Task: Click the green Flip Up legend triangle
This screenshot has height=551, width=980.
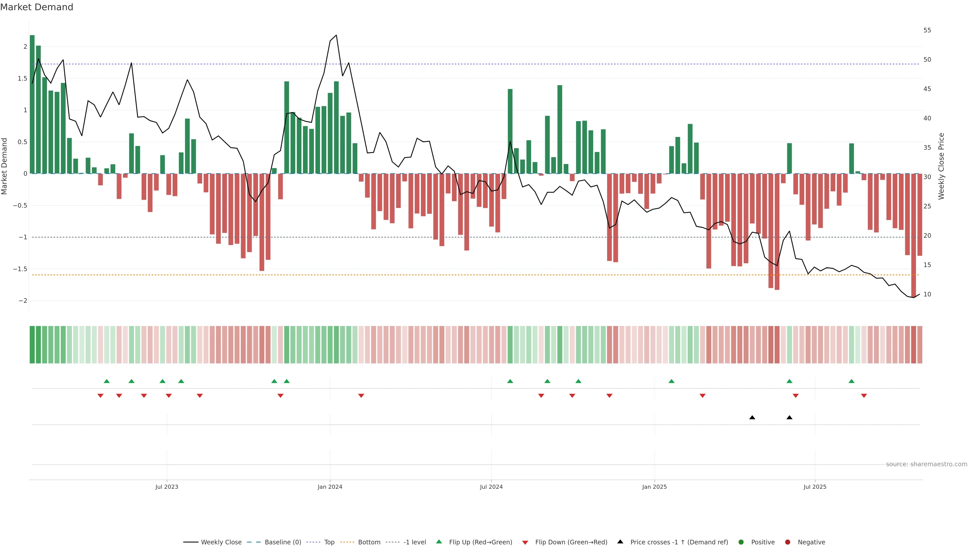Action: coord(439,542)
